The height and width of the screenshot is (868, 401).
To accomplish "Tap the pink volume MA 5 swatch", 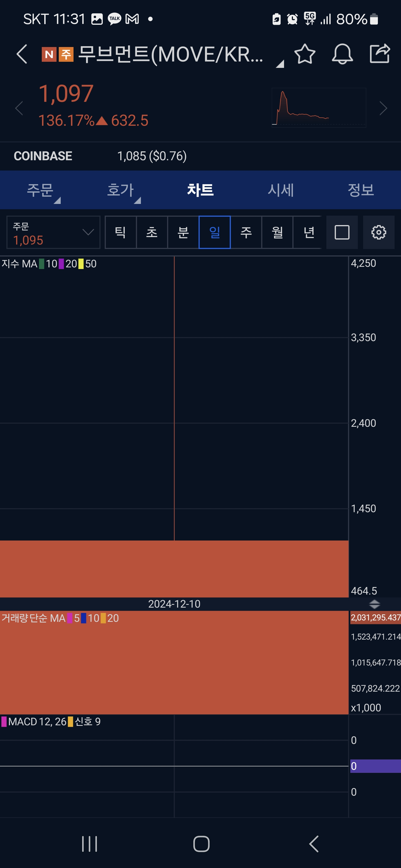I will pyautogui.click(x=70, y=618).
